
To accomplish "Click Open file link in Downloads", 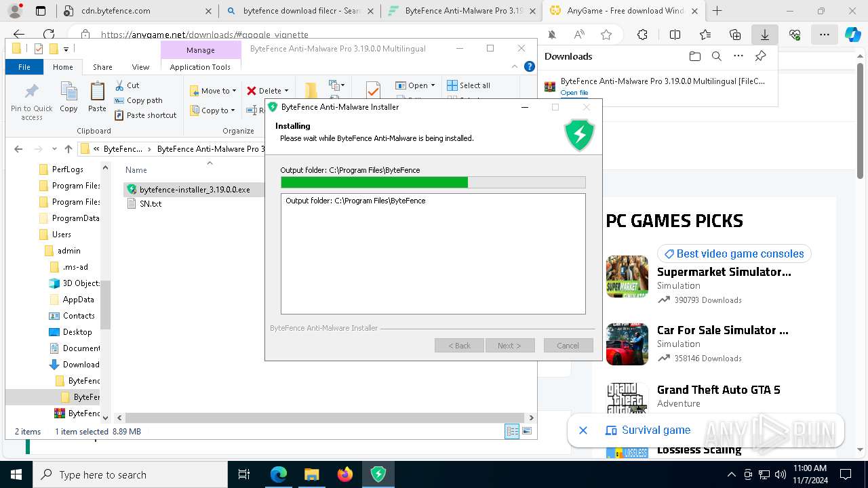I will 574,93.
